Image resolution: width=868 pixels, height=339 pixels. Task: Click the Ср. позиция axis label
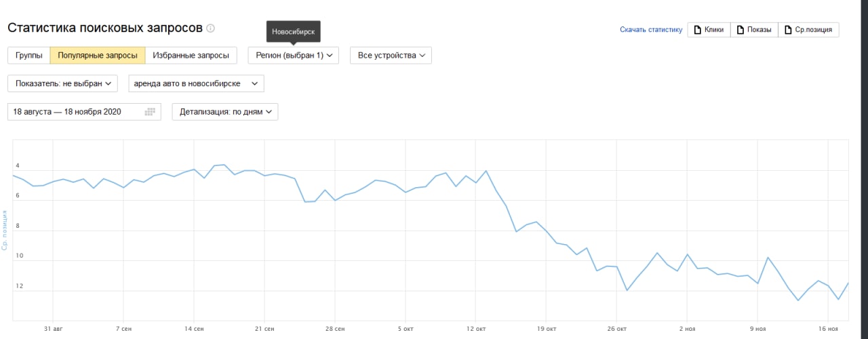click(x=5, y=231)
